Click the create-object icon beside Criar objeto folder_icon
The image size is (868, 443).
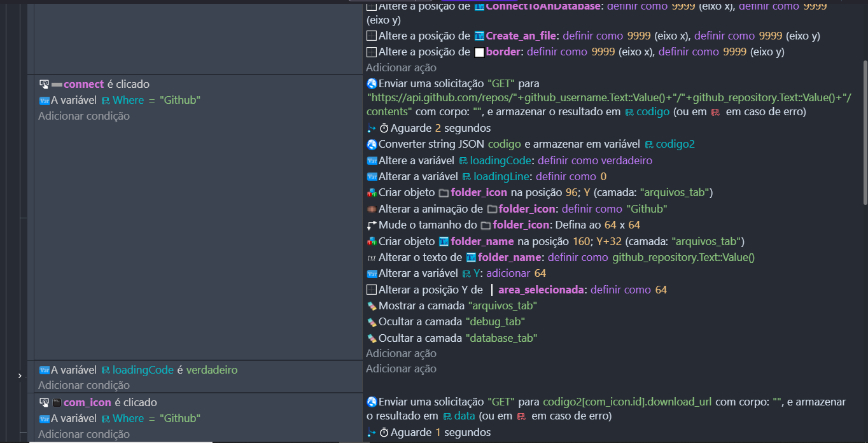[372, 192]
